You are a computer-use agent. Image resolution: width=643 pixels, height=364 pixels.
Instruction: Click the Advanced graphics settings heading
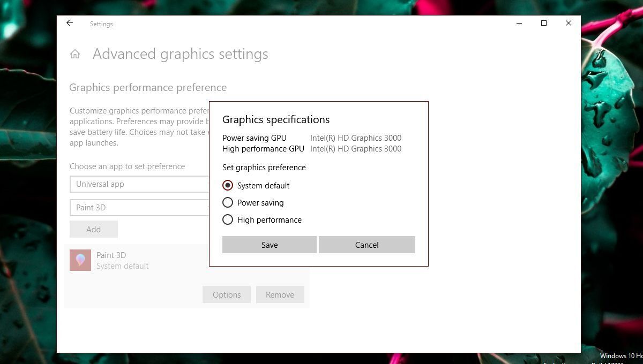(x=180, y=54)
